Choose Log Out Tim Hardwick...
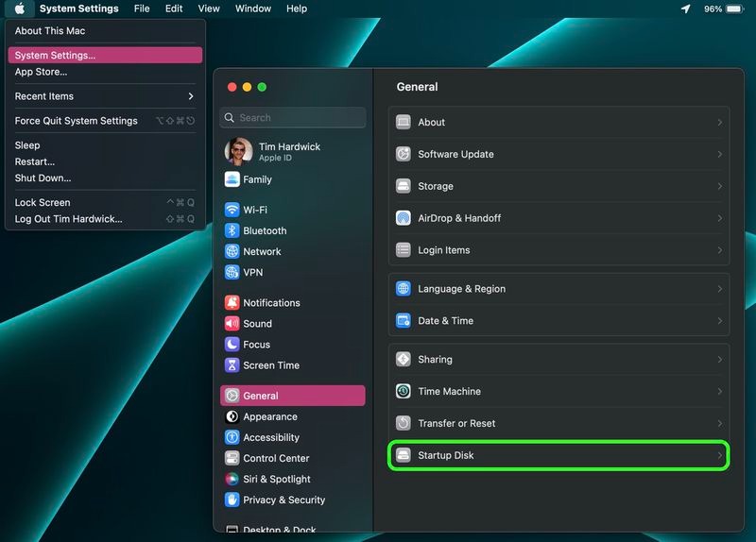756x542 pixels. [x=105, y=219]
